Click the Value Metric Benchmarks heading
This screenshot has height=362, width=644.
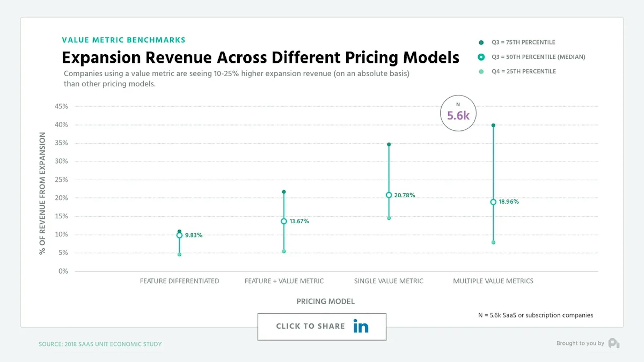pyautogui.click(x=124, y=40)
